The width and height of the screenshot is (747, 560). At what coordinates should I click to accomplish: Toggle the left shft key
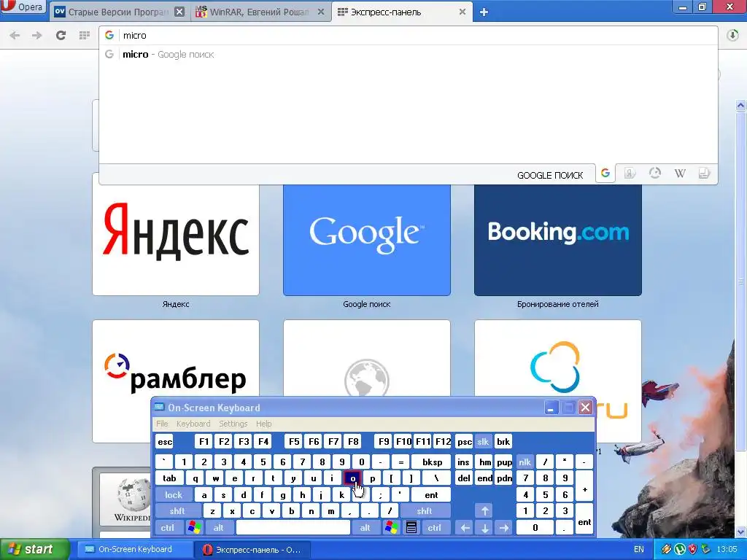(177, 511)
